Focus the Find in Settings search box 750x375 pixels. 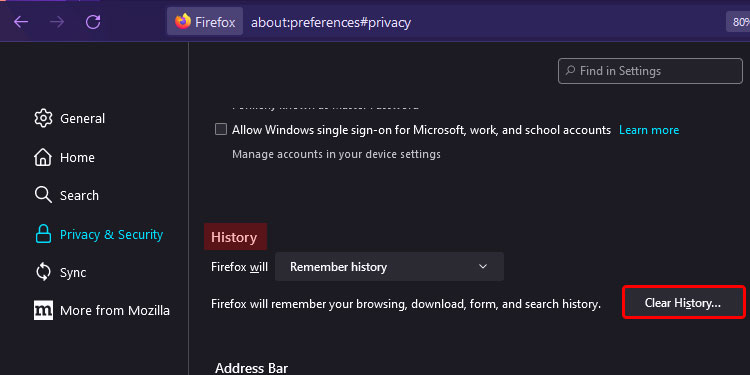[x=651, y=71]
